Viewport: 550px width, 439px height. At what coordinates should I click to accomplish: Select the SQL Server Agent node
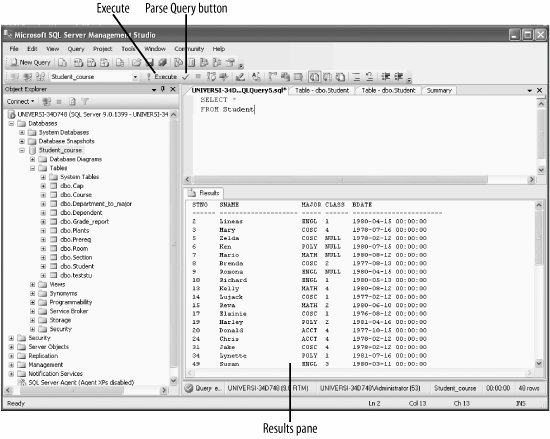click(x=81, y=383)
